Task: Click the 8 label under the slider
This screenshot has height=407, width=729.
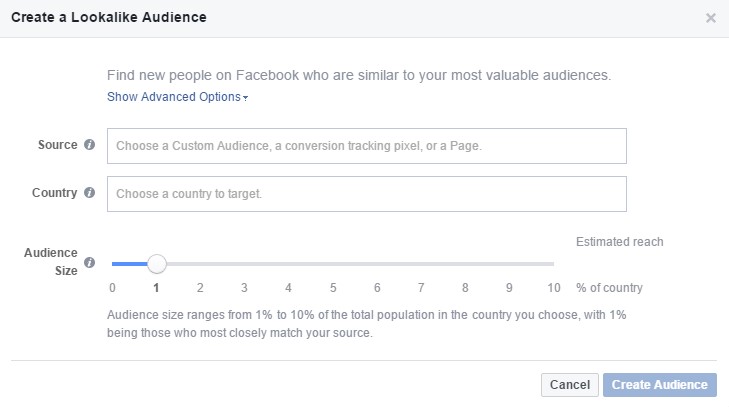Action: (x=465, y=288)
